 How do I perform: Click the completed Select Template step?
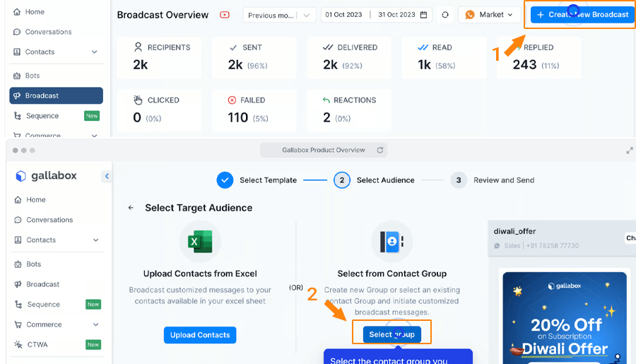(x=257, y=180)
